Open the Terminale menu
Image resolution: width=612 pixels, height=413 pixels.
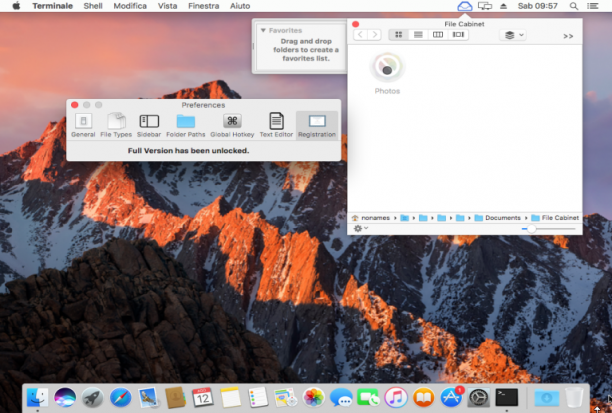(x=53, y=6)
